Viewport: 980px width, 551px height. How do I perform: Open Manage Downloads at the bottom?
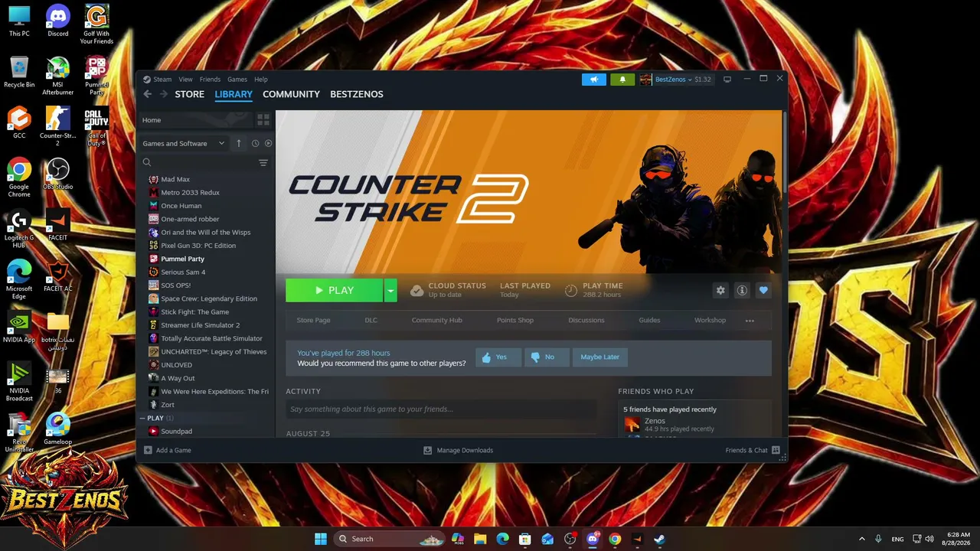tap(458, 450)
